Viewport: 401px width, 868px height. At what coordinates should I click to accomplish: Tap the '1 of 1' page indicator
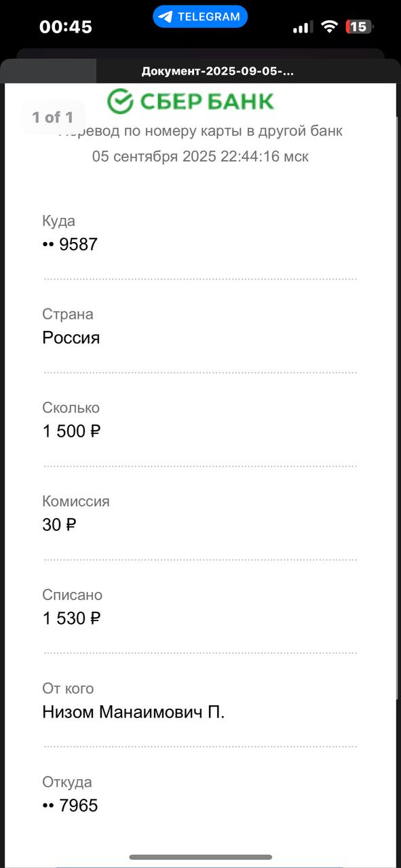52,117
